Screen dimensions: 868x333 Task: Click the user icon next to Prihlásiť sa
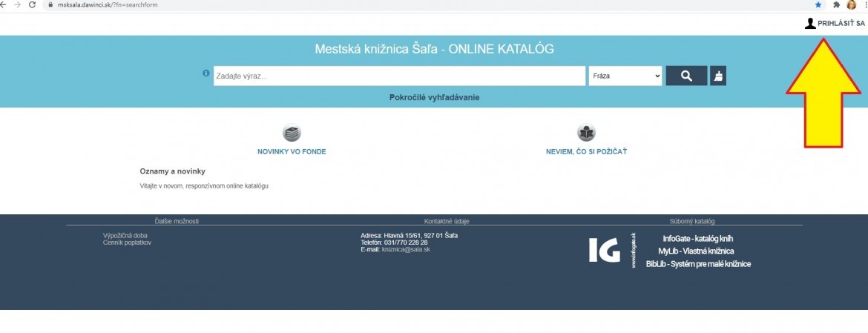coord(810,24)
